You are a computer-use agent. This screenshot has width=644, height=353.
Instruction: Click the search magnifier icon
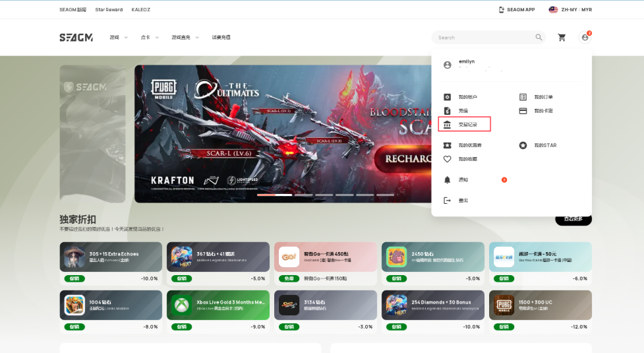539,38
